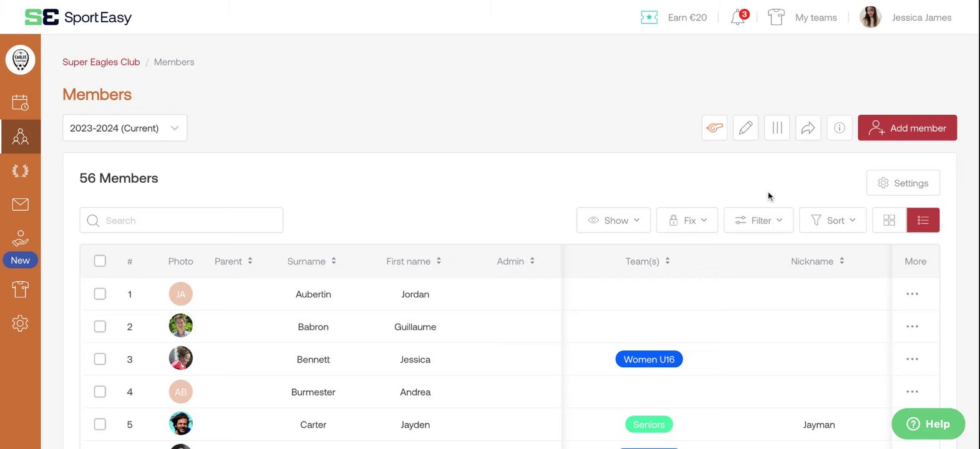Check the box for Jessica Bennett
The image size is (980, 449).
tap(100, 359)
